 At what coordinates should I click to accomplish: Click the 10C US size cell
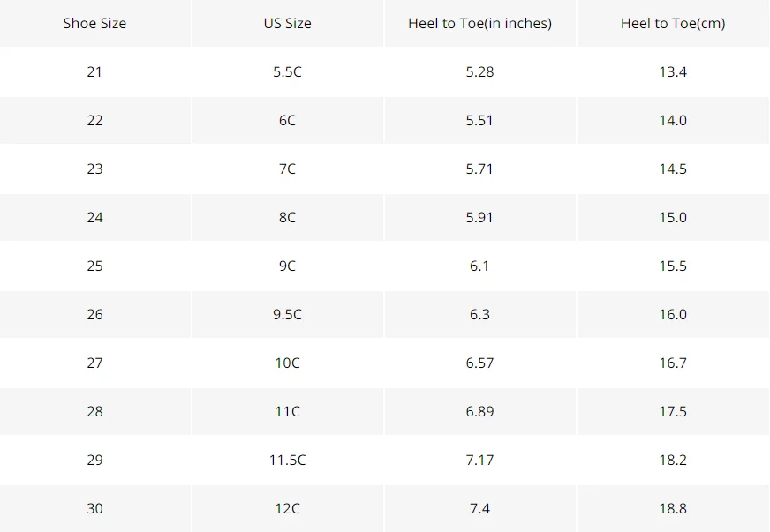287,363
